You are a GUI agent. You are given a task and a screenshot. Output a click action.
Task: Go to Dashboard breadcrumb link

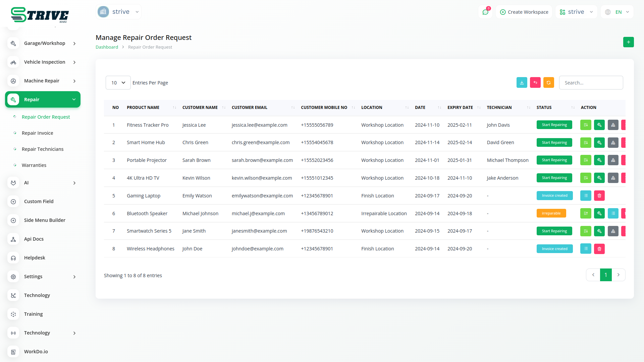(107, 47)
